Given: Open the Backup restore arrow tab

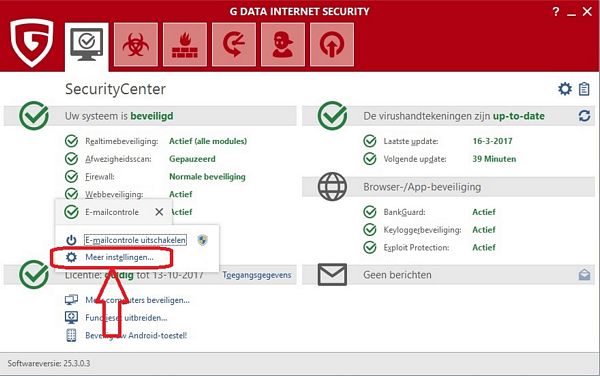Looking at the screenshot, I should tap(234, 45).
